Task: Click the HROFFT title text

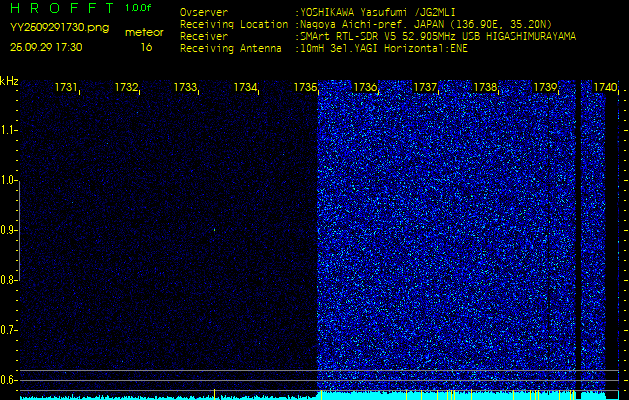Action: click(x=62, y=8)
